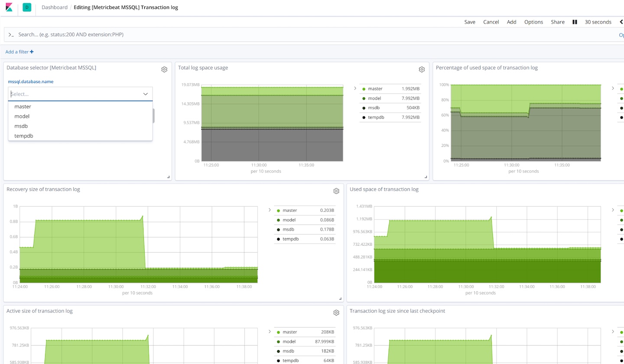Image resolution: width=624 pixels, height=364 pixels.
Task: Collapse the Total log space usage legend
Action: (x=355, y=88)
